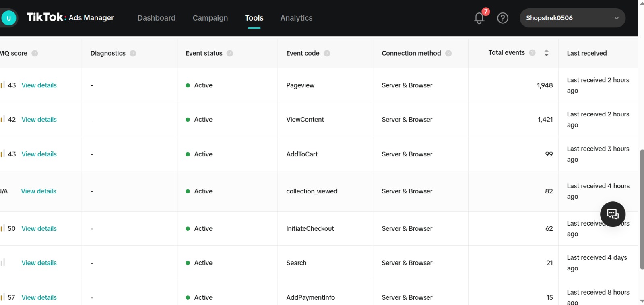Click the 1,421 total events value
Image resolution: width=644 pixels, height=305 pixels.
545,120
